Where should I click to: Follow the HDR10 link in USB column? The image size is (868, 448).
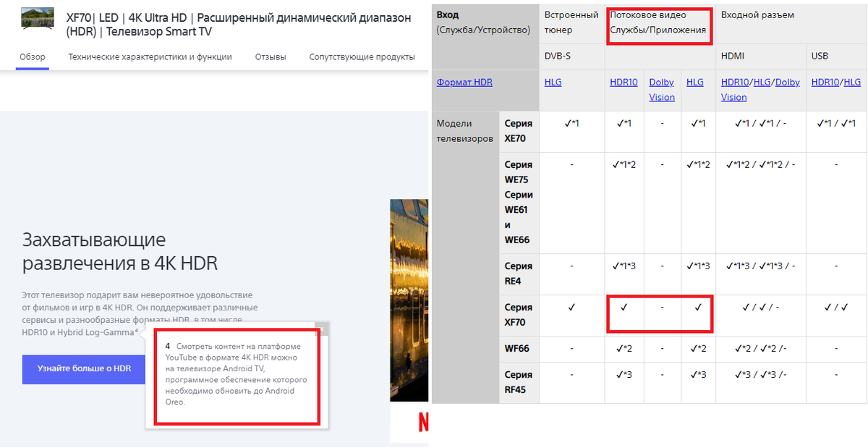click(x=825, y=83)
